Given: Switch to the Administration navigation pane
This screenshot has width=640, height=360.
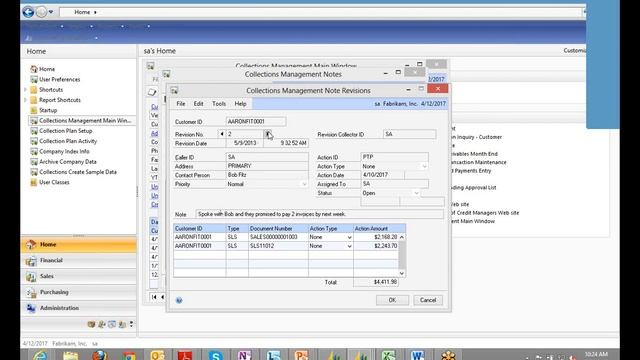Looking at the screenshot, I should [79, 308].
